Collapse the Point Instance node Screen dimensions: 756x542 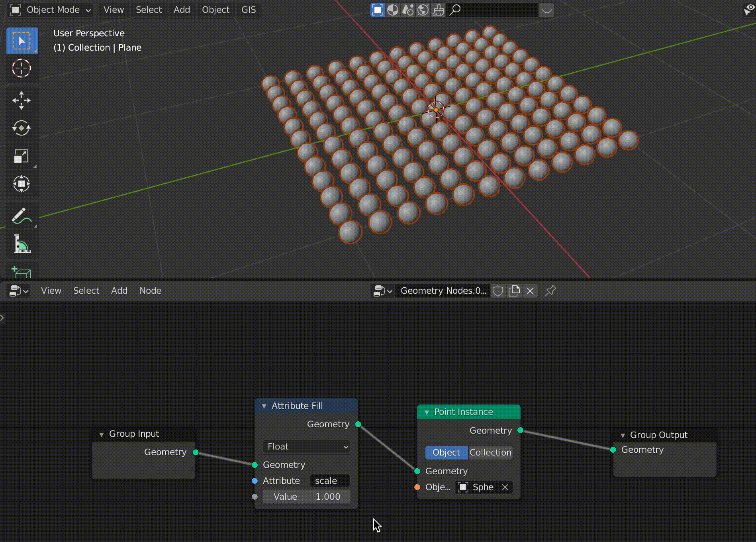(x=426, y=412)
